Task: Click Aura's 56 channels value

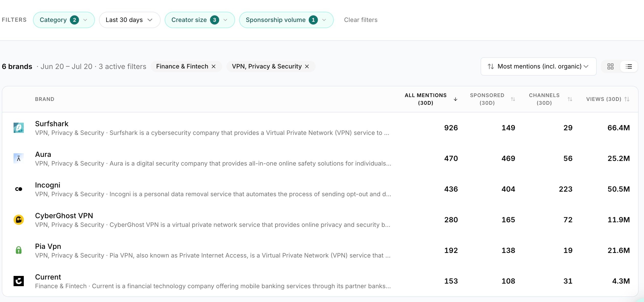Action: click(568, 158)
